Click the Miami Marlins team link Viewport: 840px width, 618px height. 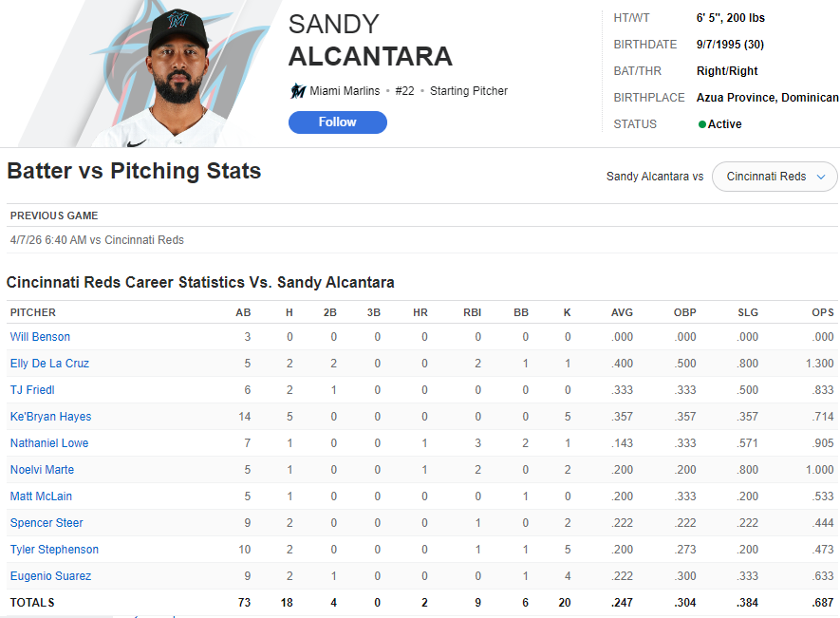345,91
